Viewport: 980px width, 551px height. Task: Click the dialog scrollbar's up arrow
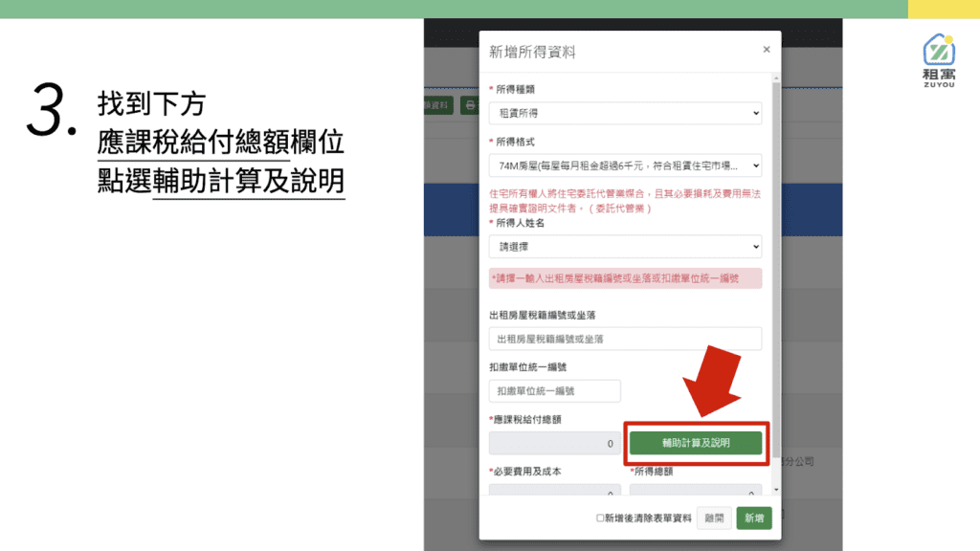pos(776,78)
